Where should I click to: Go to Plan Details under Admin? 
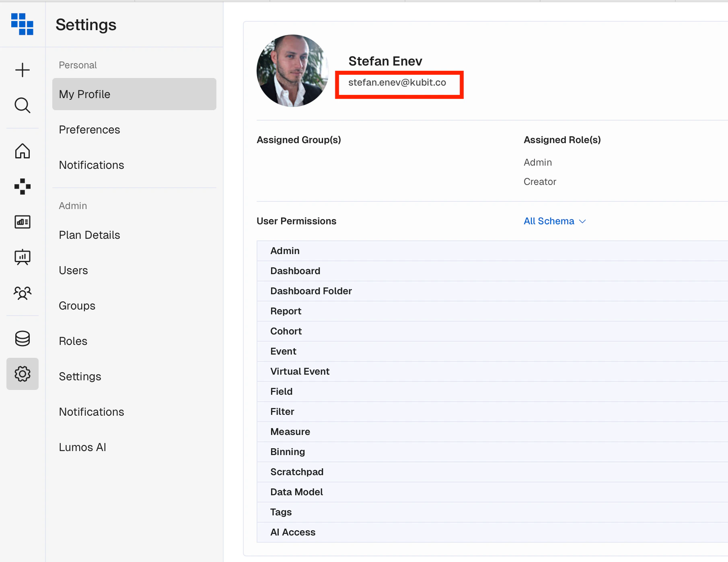pos(89,235)
